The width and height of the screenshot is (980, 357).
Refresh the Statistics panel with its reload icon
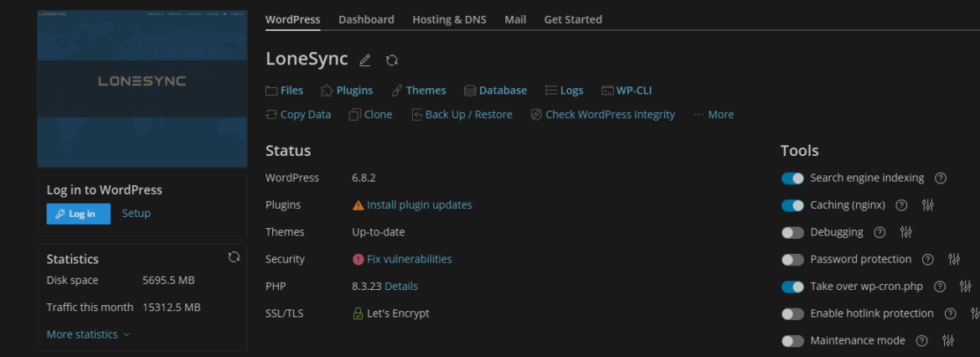(234, 257)
